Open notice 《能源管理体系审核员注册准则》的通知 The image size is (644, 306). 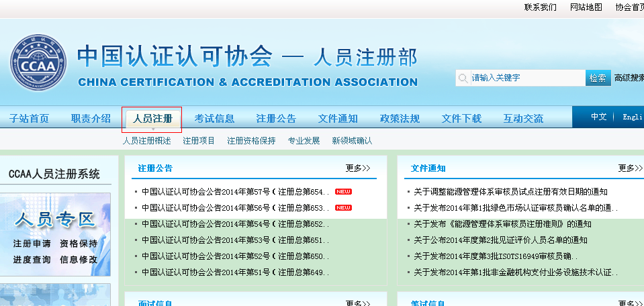point(502,224)
